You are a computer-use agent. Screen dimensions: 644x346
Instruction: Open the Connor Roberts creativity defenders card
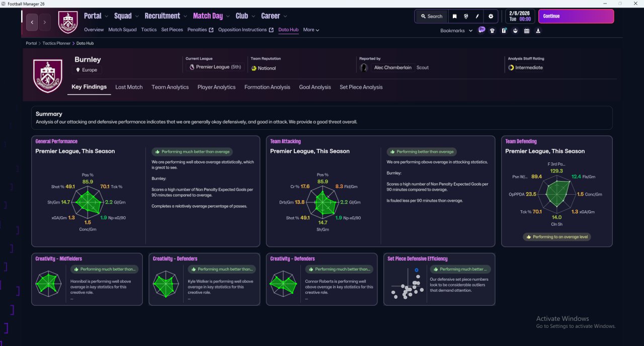tap(321, 279)
